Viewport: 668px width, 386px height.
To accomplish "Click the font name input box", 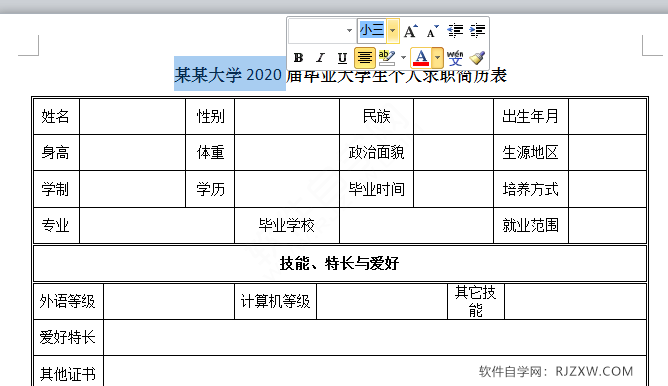I will (x=317, y=31).
